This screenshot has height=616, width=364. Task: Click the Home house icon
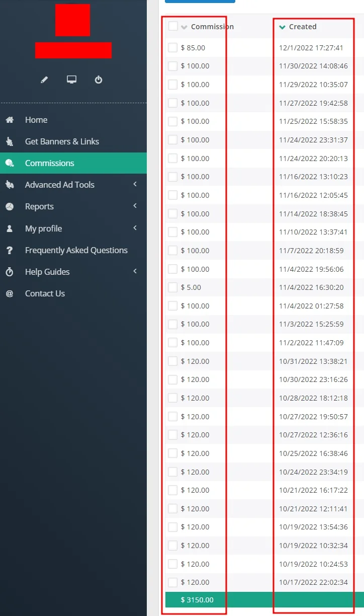click(x=10, y=120)
